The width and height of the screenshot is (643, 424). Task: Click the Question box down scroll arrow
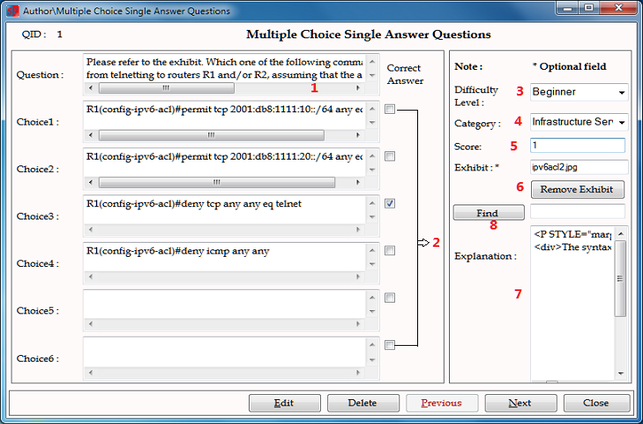tap(372, 75)
